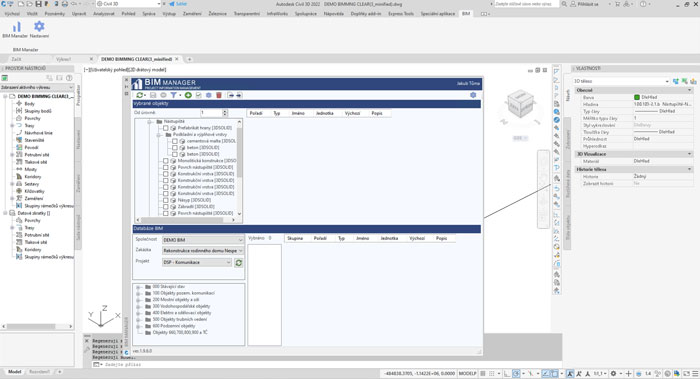Expand the 500 Objekty trubních vedení folder
This screenshot has width=700, height=379.
(x=138, y=320)
